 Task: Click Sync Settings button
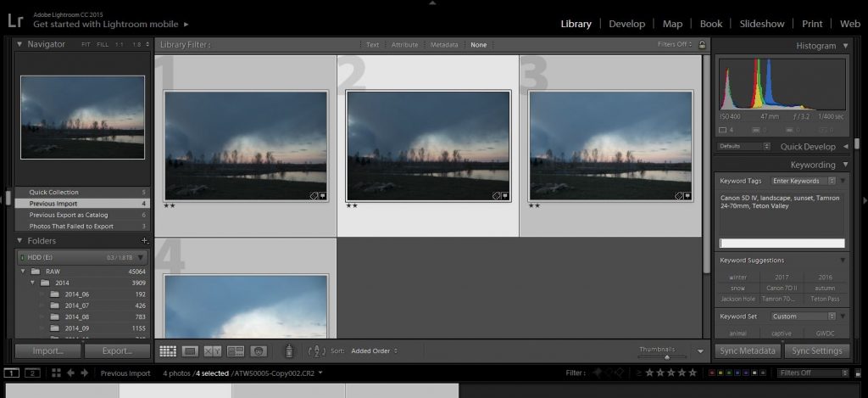coord(816,350)
